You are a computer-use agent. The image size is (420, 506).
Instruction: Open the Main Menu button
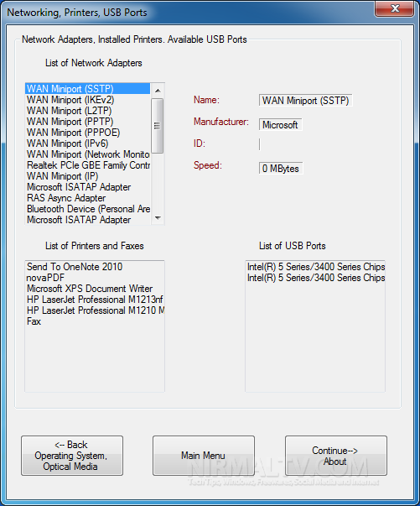coord(204,456)
